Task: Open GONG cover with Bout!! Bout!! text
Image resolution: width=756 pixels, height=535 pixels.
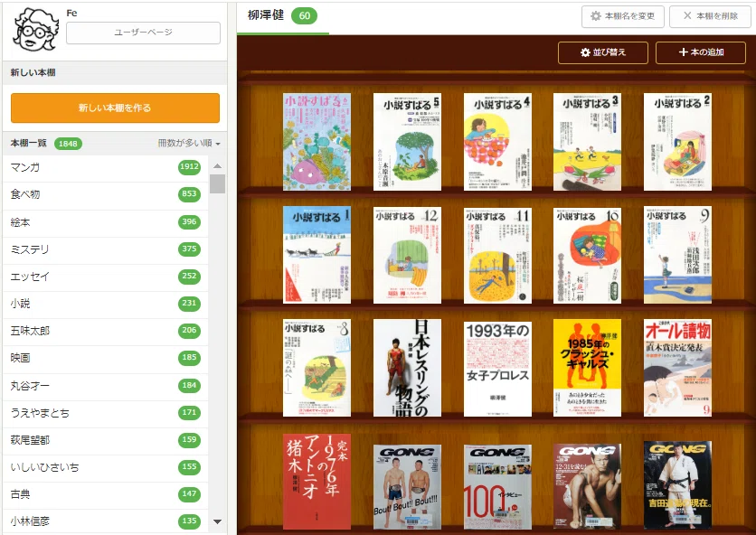Action: tap(407, 487)
